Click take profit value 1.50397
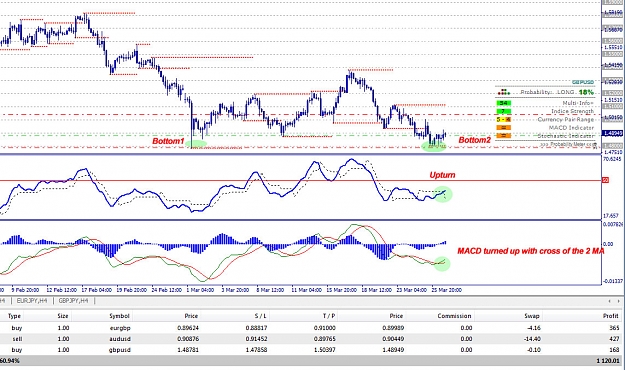625x370 pixels. tap(324, 350)
